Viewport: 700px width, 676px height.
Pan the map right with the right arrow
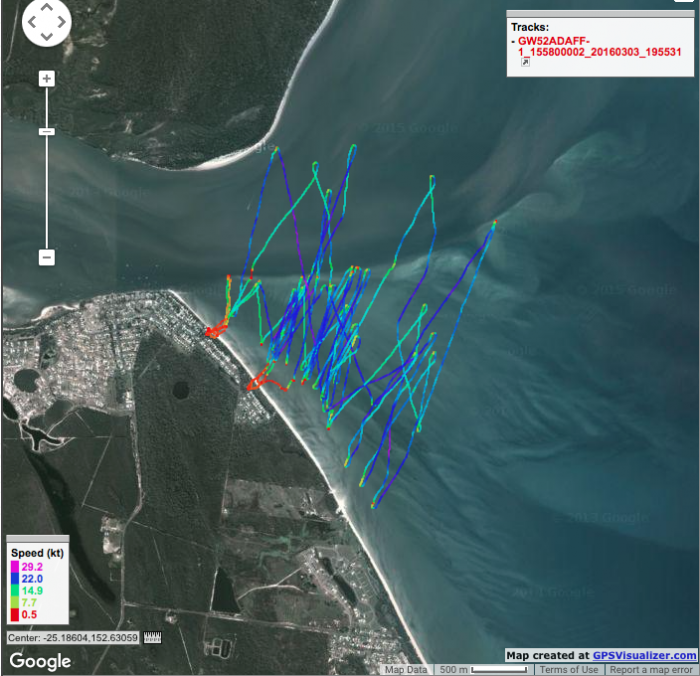click(x=61, y=23)
